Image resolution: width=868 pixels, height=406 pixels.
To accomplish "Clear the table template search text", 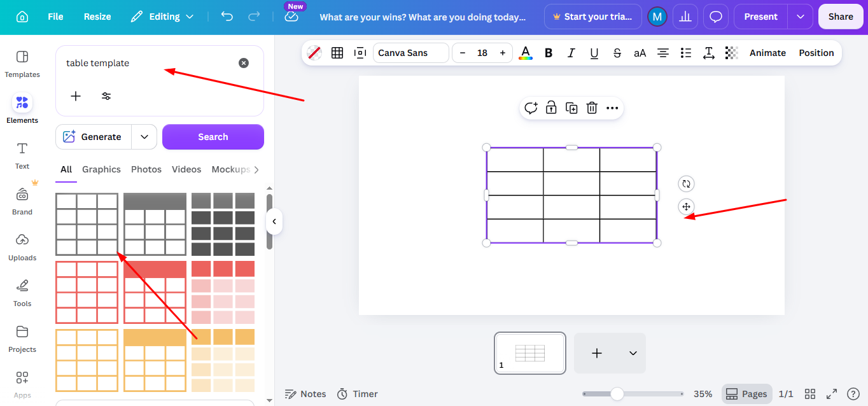I will [x=244, y=63].
